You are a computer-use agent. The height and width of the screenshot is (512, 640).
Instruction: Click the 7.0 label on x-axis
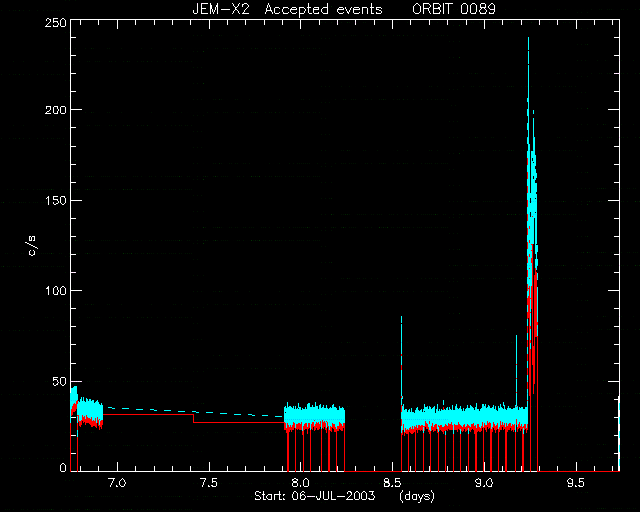[117, 483]
